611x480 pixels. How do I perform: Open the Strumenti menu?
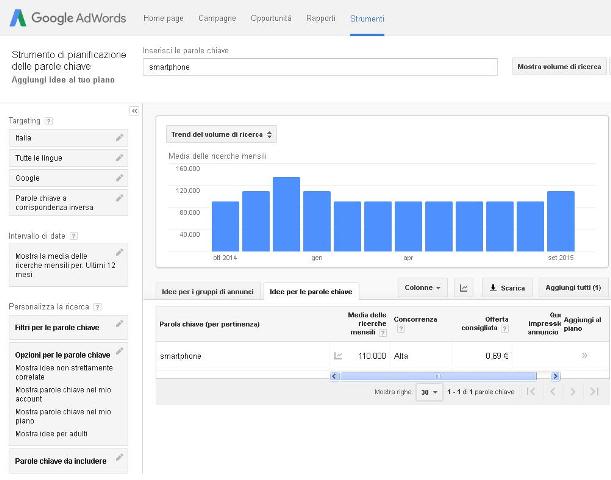coord(367,18)
